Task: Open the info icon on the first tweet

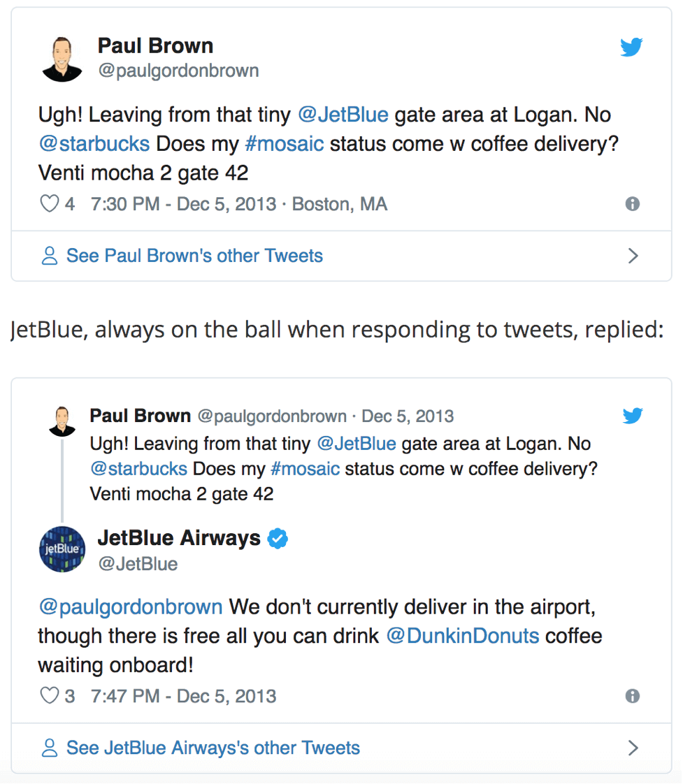Action: click(634, 203)
